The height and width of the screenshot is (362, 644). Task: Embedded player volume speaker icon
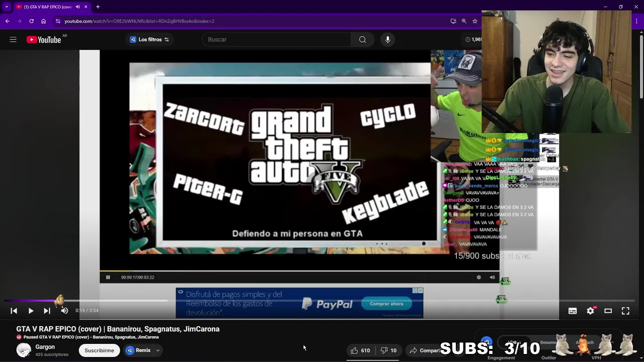[492, 277]
